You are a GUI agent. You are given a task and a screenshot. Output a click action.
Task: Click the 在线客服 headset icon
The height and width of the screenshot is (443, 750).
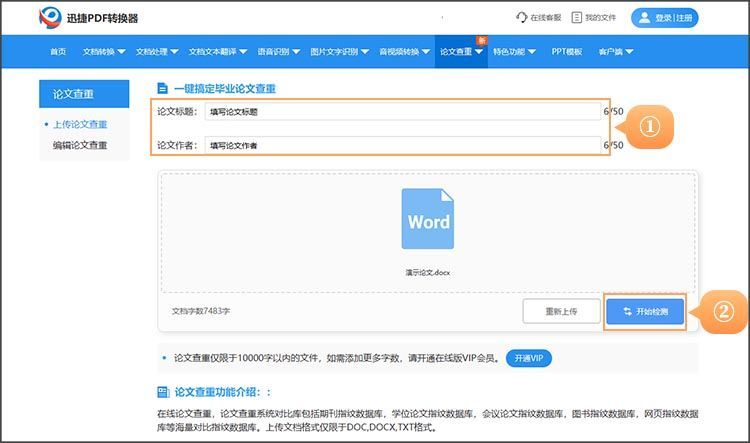[521, 18]
